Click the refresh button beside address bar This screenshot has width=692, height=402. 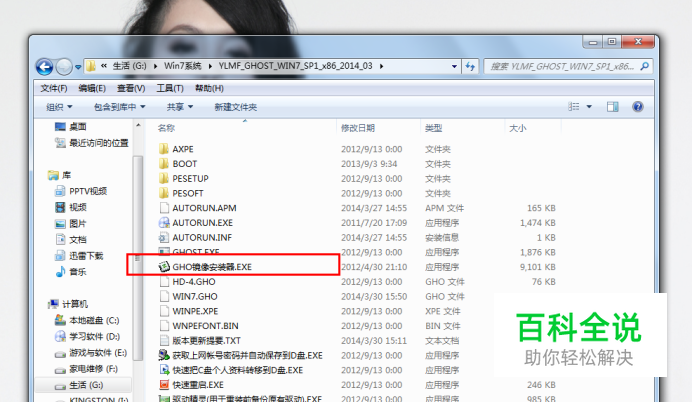pyautogui.click(x=470, y=67)
